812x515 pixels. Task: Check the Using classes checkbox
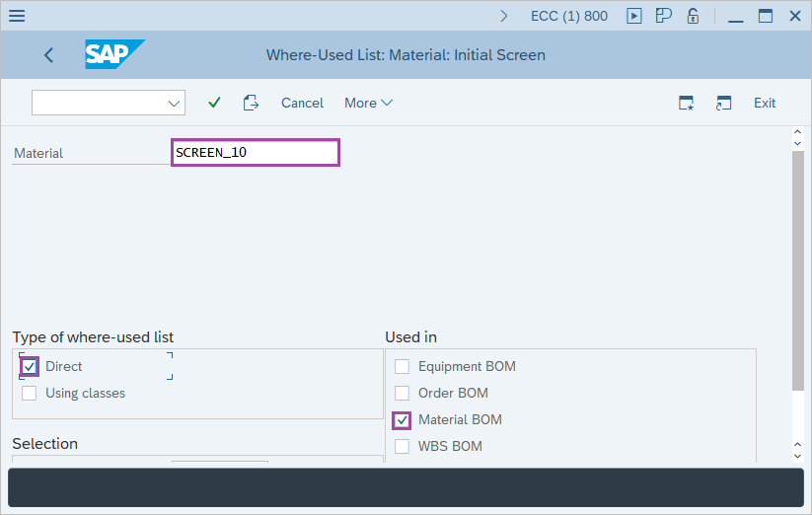(x=29, y=393)
